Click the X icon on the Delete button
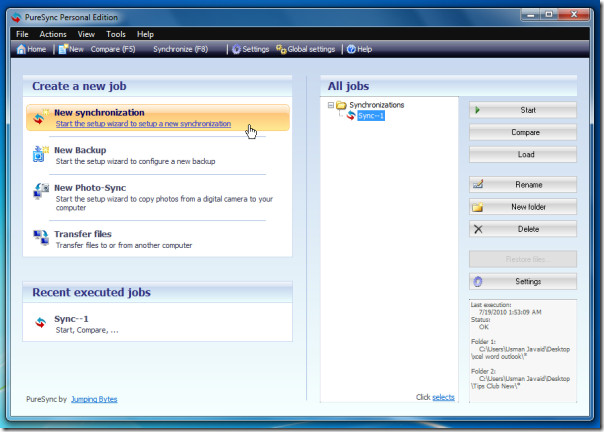The width and height of the screenshot is (604, 432). pyautogui.click(x=478, y=229)
